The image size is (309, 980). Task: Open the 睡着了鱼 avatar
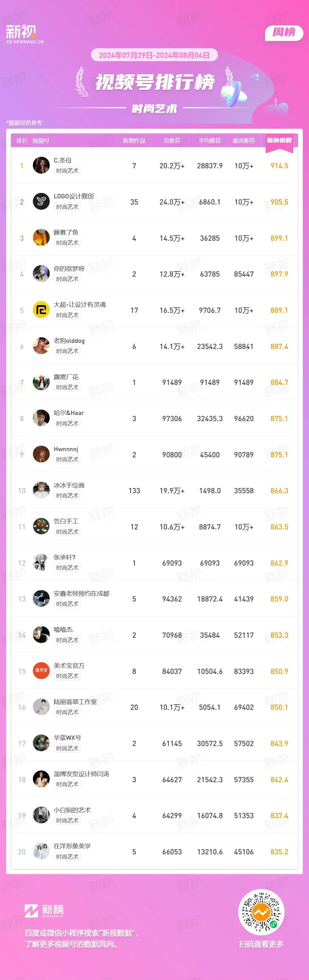[x=41, y=238]
